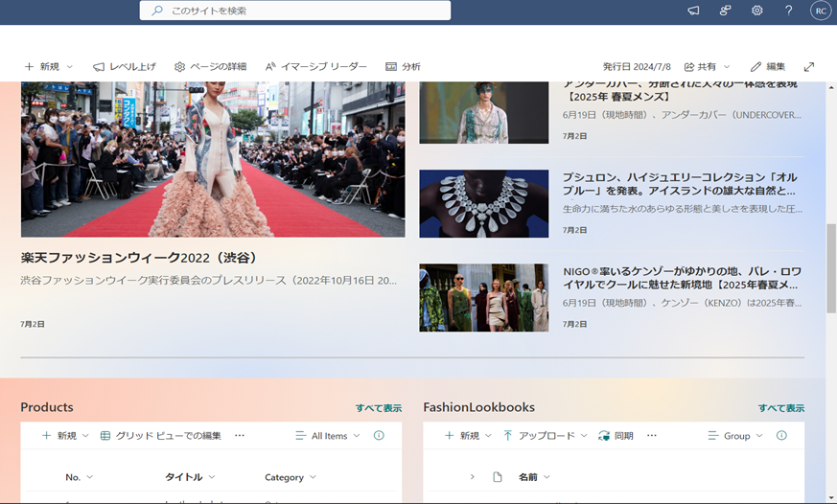Click すべて表示 for FashionLookbooks
The height and width of the screenshot is (504, 837).
[x=781, y=408]
